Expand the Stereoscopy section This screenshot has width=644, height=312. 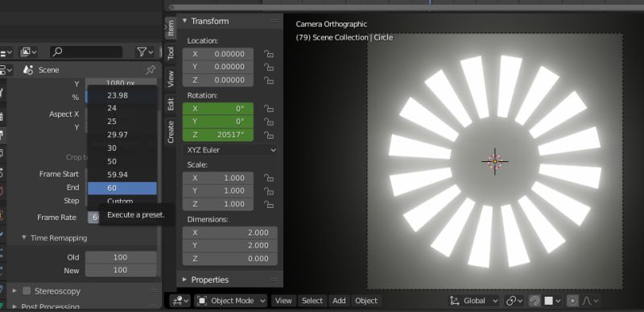pyautogui.click(x=14, y=291)
